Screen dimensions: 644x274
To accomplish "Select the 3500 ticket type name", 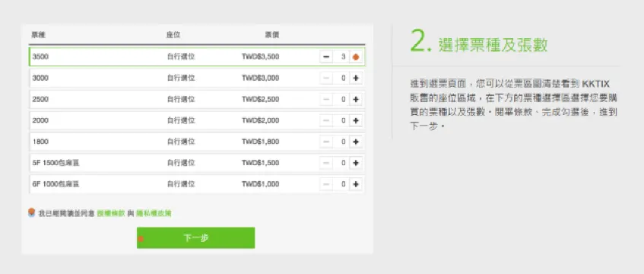I will tap(40, 57).
